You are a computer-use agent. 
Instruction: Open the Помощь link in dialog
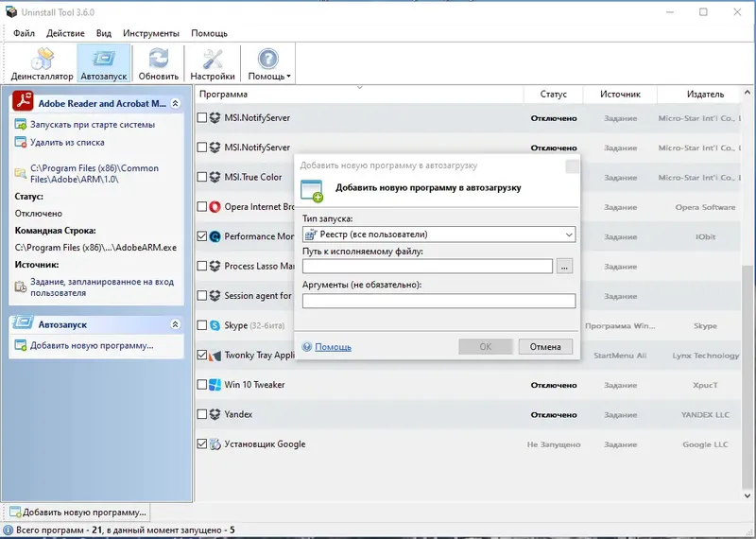pos(333,347)
